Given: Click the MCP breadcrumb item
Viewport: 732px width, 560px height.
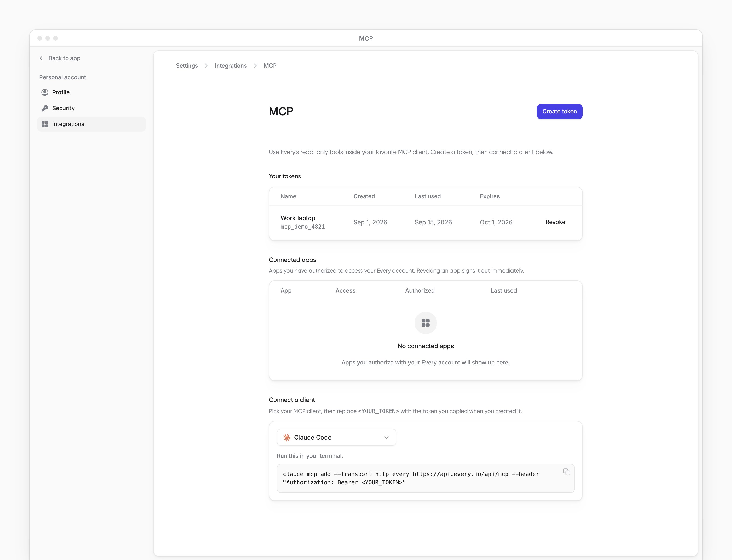Looking at the screenshot, I should click(x=270, y=66).
